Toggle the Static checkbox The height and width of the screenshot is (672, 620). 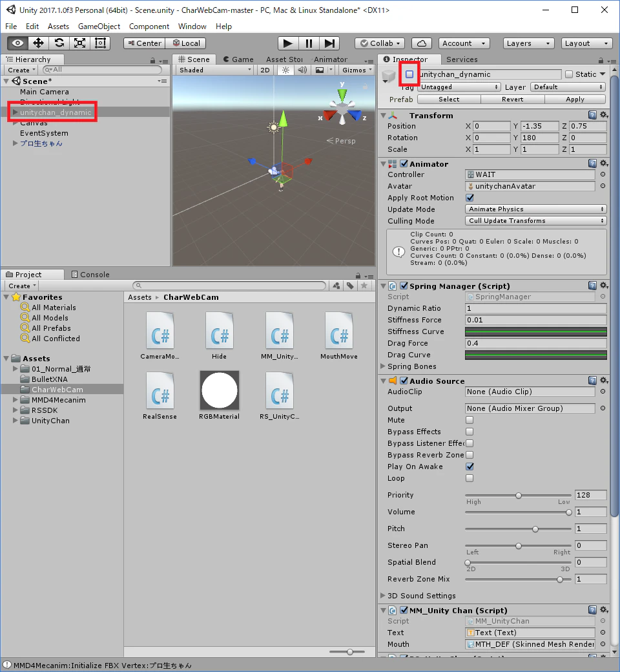click(x=569, y=74)
